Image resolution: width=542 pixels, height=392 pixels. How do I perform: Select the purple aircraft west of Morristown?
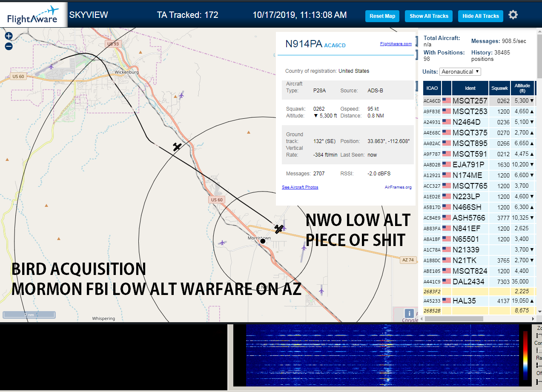pyautogui.click(x=222, y=243)
